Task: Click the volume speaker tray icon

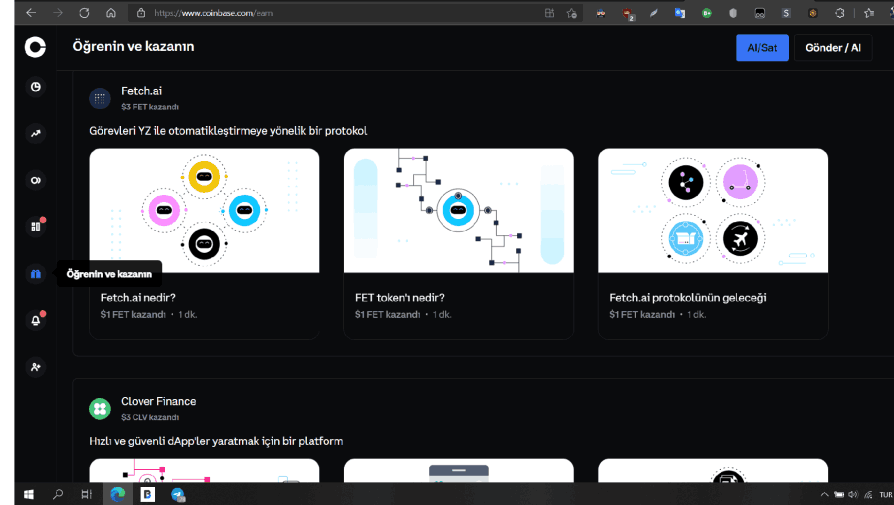Action: pyautogui.click(x=853, y=494)
